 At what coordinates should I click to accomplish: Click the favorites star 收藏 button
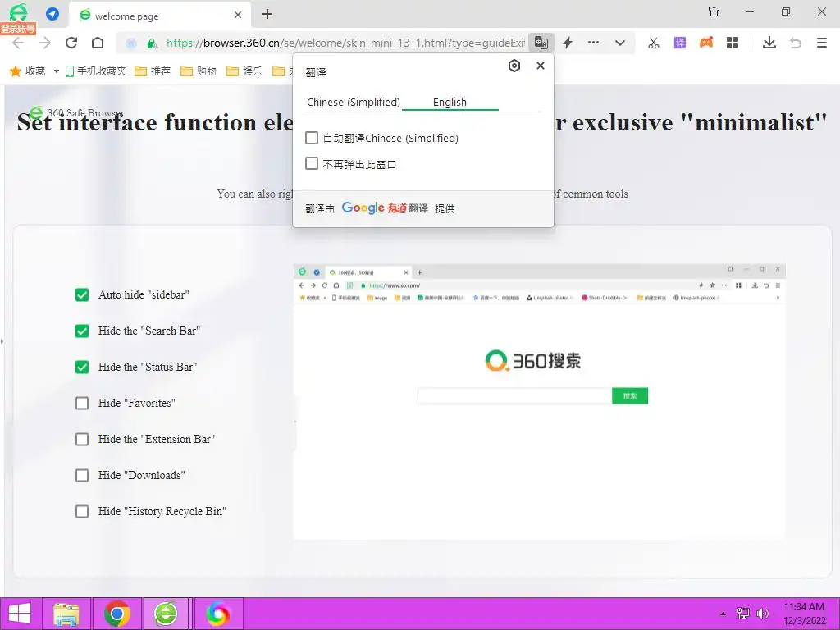pyautogui.click(x=28, y=71)
